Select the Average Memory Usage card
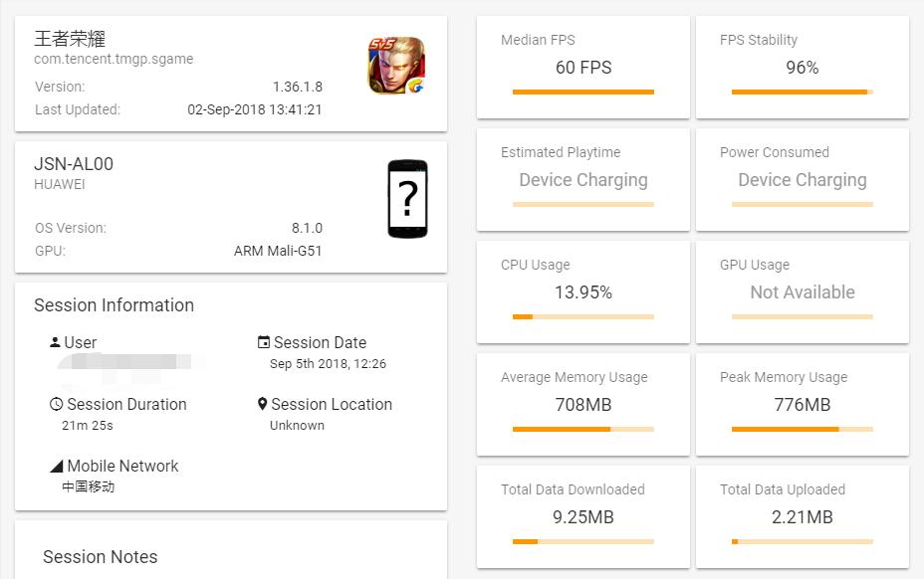 [582, 404]
